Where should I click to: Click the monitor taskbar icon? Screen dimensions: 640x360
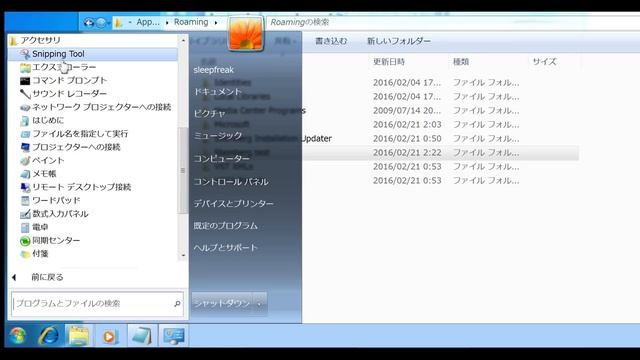[173, 336]
